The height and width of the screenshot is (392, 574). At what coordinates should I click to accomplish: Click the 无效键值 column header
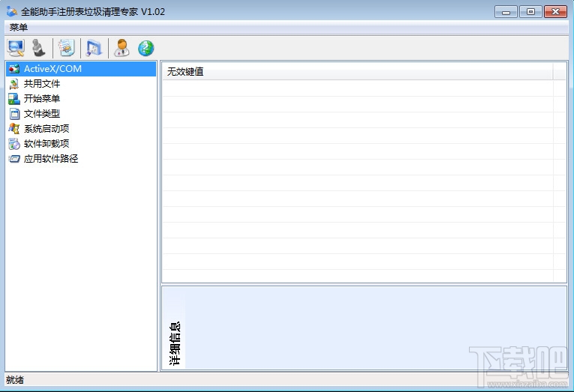[x=358, y=71]
